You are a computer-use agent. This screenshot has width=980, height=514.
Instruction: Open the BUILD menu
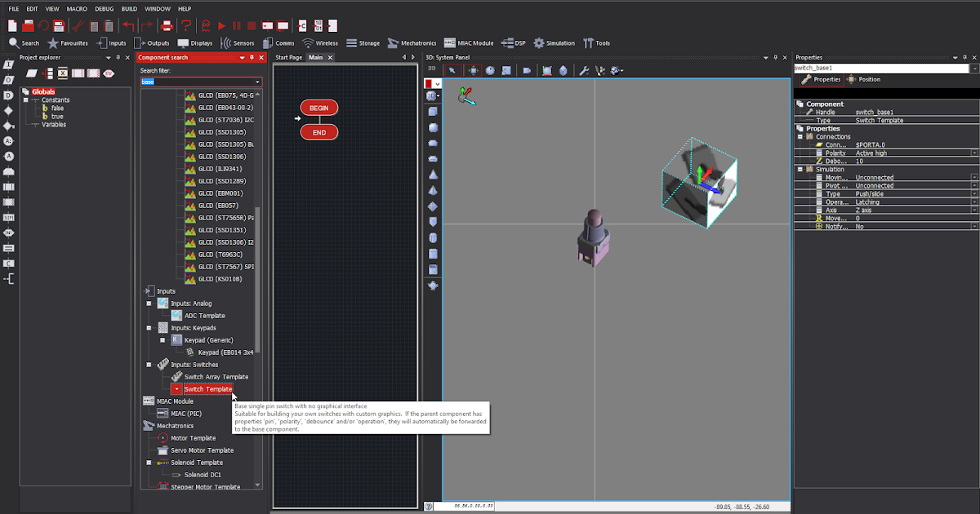pos(129,8)
